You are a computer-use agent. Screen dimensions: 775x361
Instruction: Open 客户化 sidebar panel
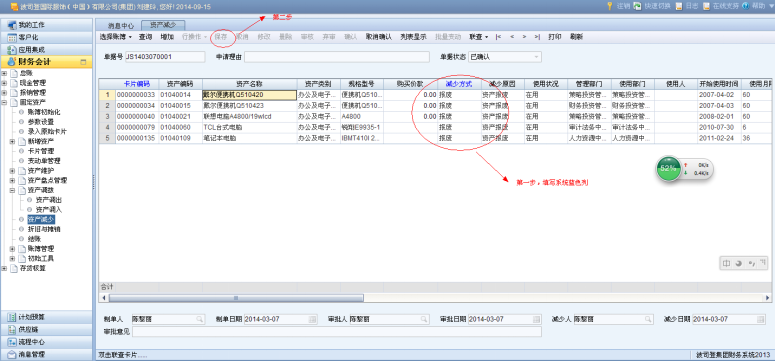point(46,37)
